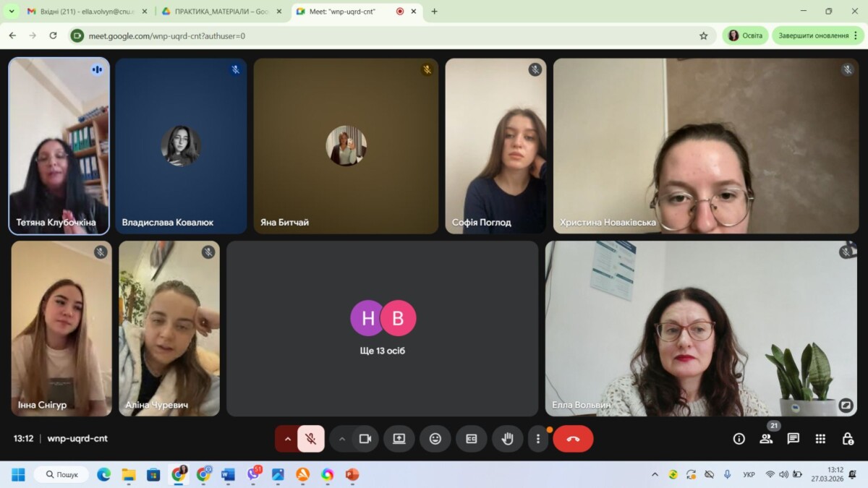The image size is (868, 488).
Task: Expand video settings arrow beside camera
Action: [342, 439]
